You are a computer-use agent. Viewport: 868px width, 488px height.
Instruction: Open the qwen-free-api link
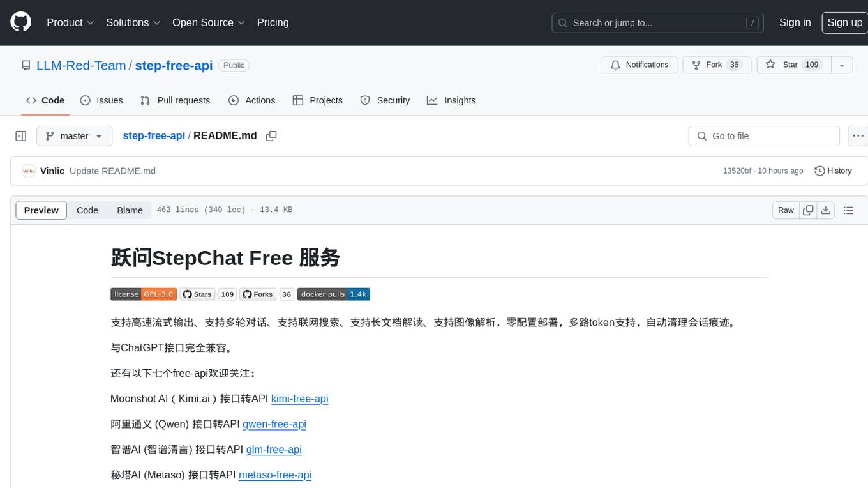[x=274, y=424]
